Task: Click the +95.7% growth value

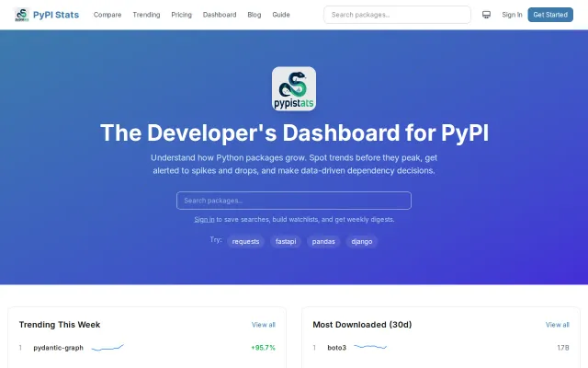Action: (x=263, y=348)
